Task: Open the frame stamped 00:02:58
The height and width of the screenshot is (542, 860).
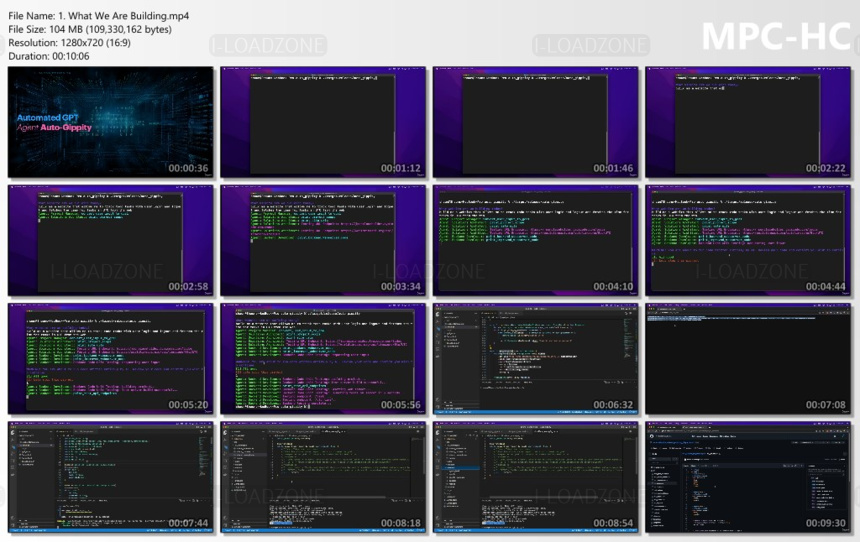Action: (111, 240)
